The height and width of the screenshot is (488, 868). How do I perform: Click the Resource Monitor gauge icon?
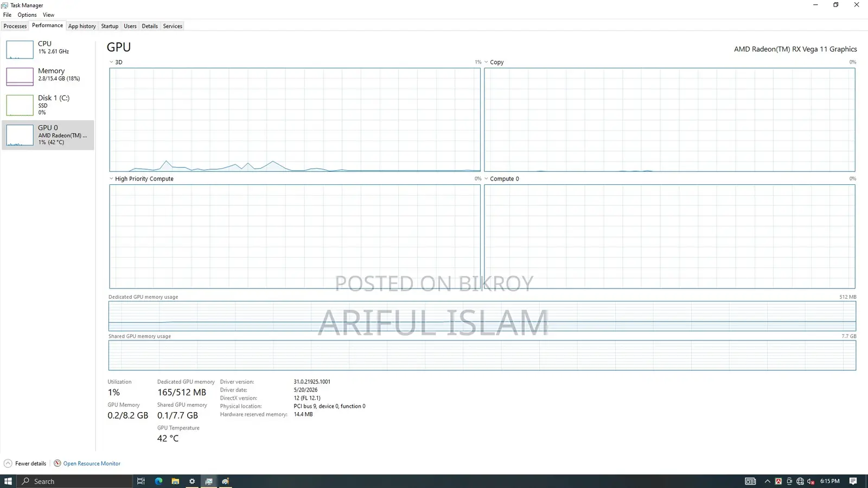pos(57,463)
